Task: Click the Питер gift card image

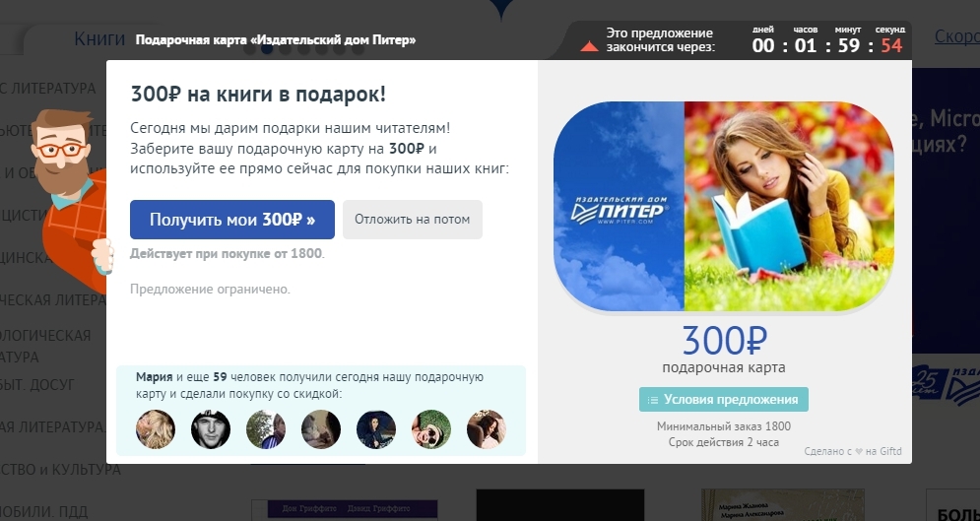Action: [x=724, y=206]
